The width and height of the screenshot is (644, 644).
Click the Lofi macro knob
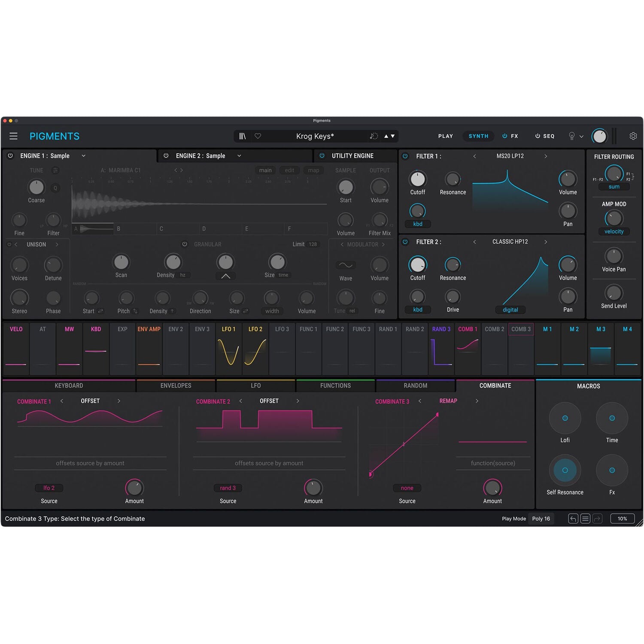(x=565, y=418)
